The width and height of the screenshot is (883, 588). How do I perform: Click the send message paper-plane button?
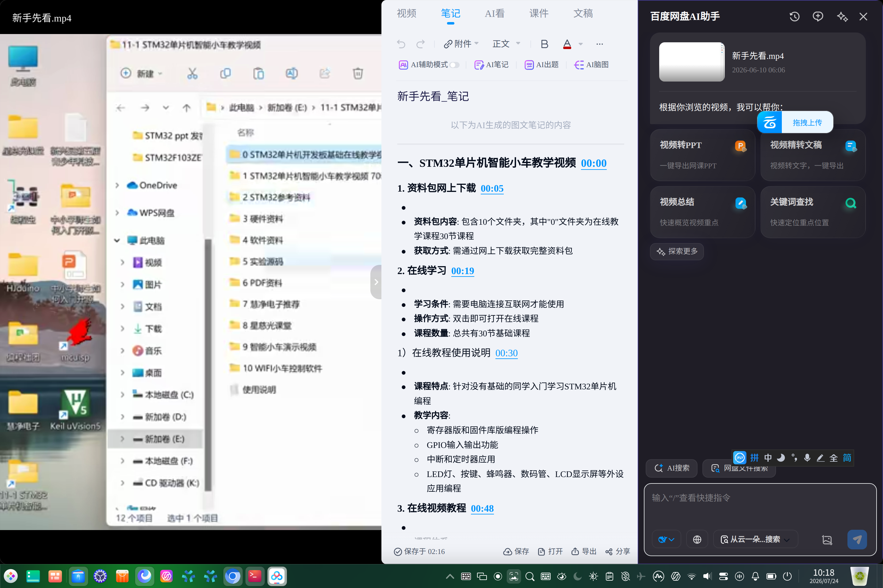pos(857,539)
